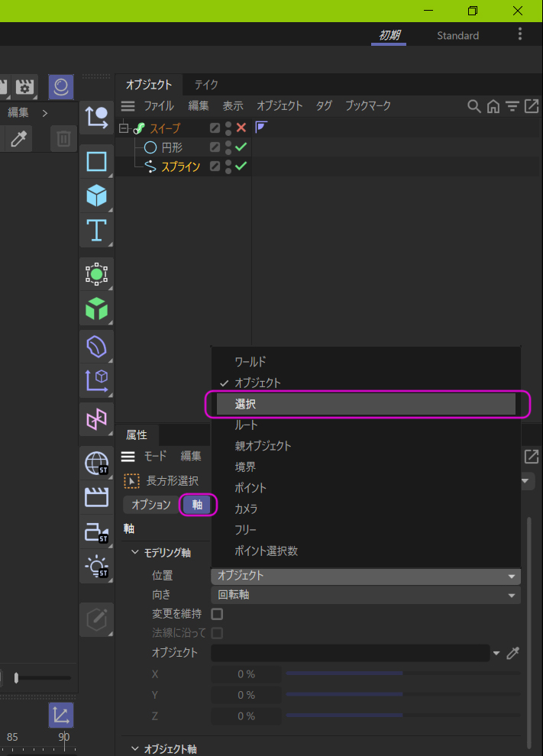Screen dimensions: 543x756
Task: Open the search icon in Object manager
Action: coord(474,106)
